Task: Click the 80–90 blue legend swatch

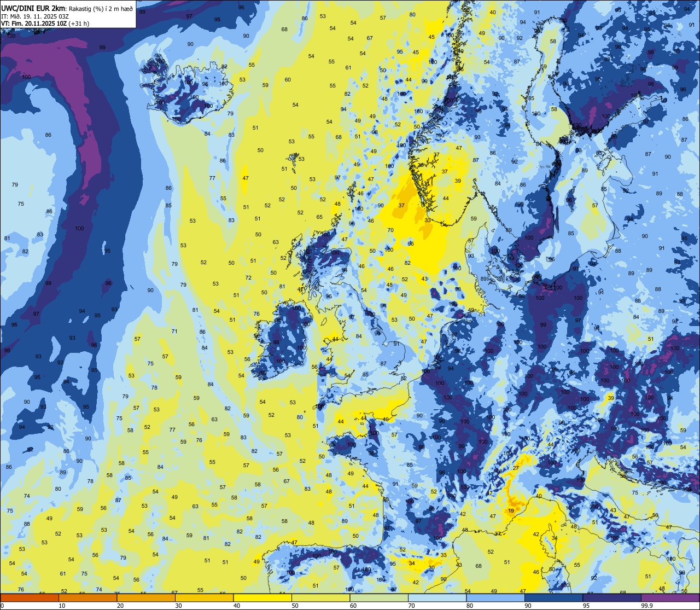Action: [495, 597]
